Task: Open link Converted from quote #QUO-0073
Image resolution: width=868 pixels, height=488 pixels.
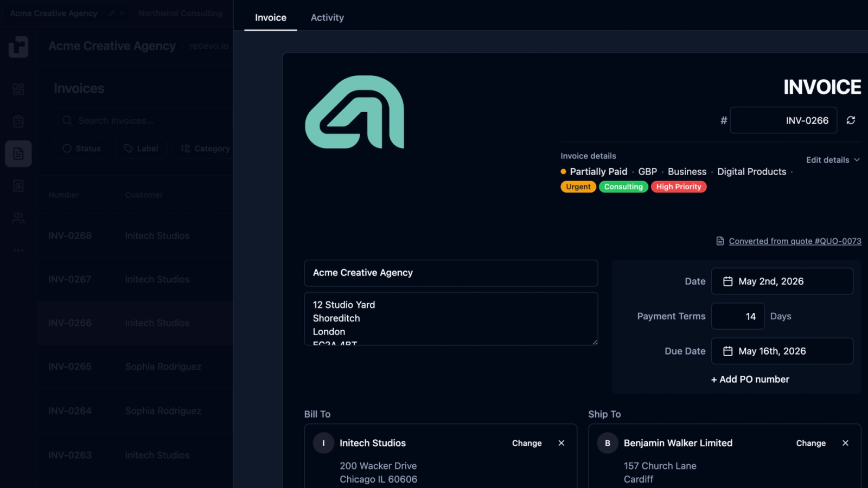Action: pyautogui.click(x=795, y=241)
